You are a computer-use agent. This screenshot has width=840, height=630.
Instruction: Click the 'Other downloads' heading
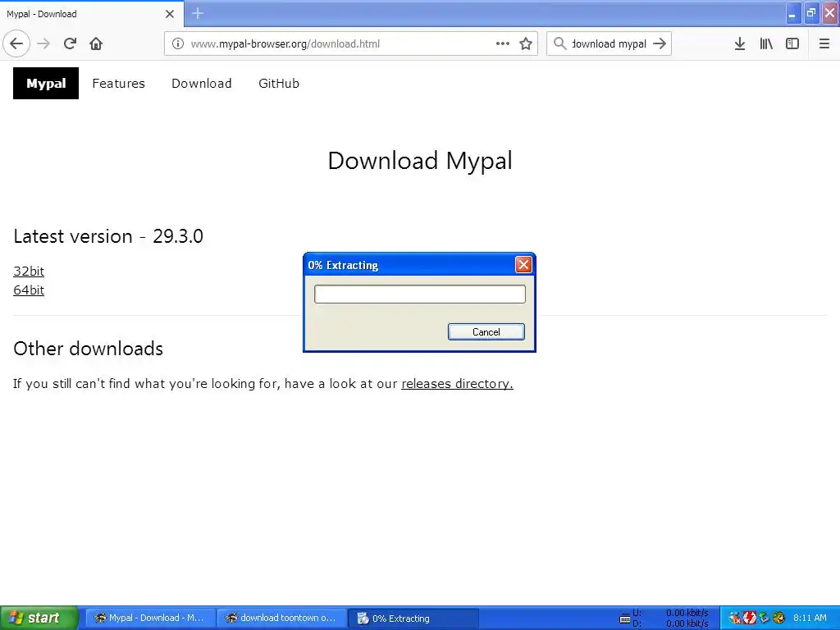pyautogui.click(x=89, y=348)
